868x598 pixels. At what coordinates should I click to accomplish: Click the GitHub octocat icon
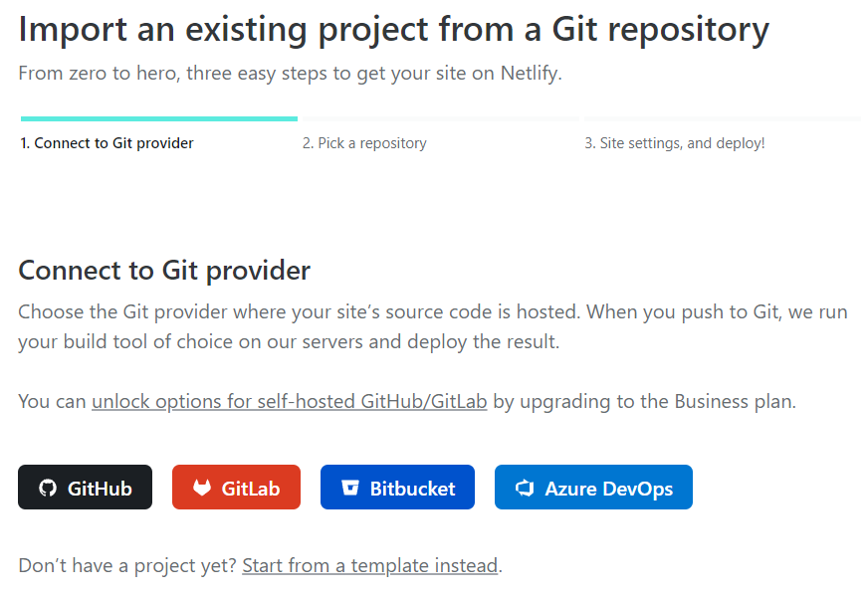click(47, 489)
